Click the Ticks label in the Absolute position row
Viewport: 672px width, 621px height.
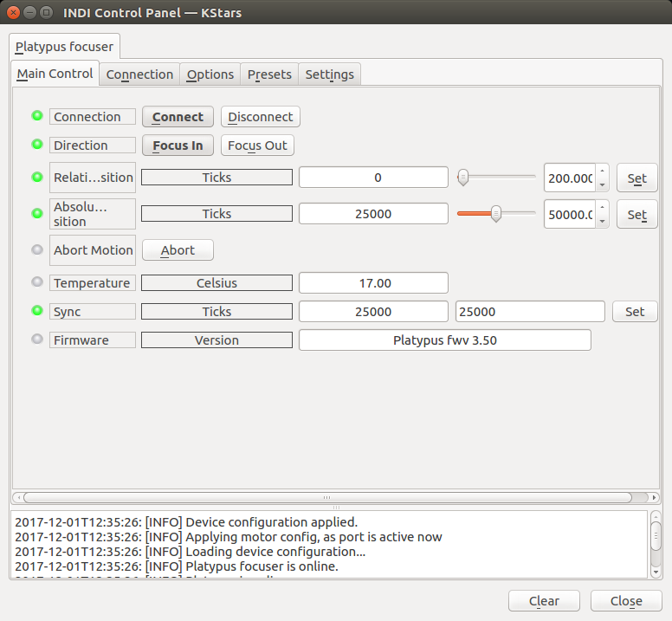(216, 214)
